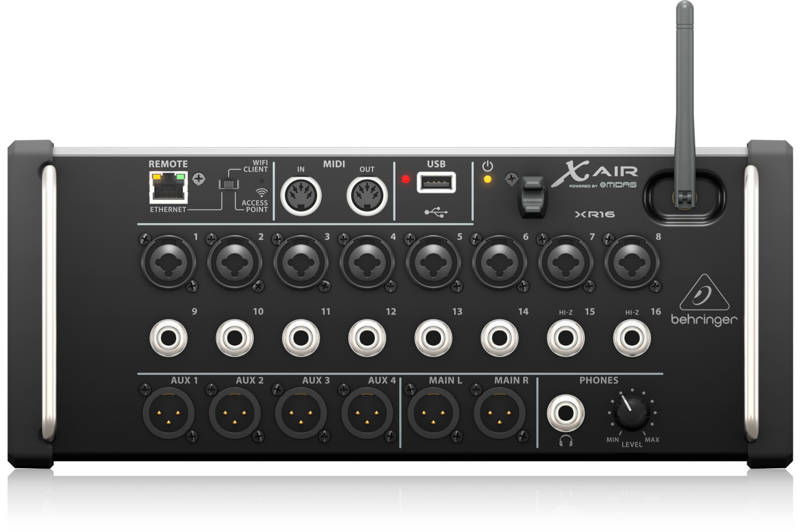Flip the power rocker switch
The height and width of the screenshot is (532, 800).
pos(532,196)
